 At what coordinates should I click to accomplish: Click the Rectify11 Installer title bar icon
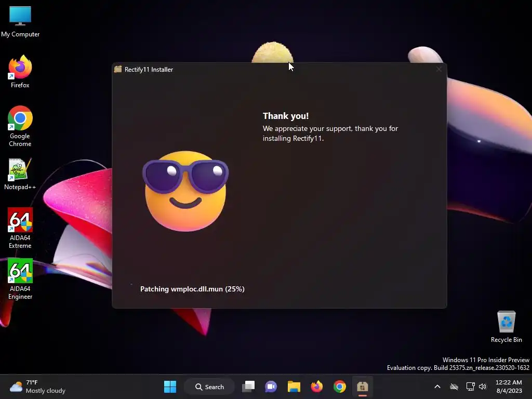(118, 69)
